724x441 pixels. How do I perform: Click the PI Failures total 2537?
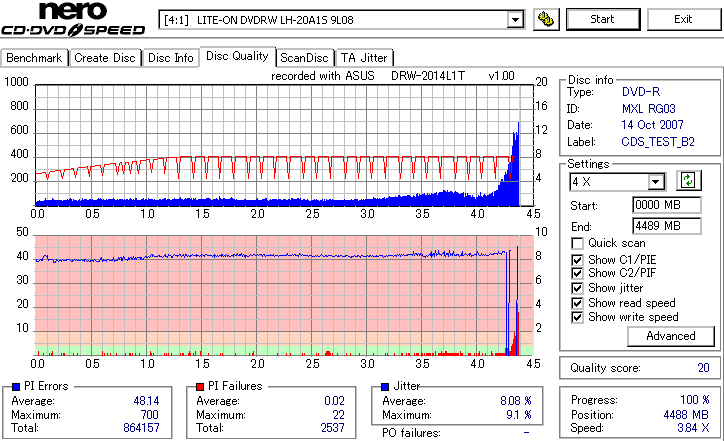coord(332,428)
